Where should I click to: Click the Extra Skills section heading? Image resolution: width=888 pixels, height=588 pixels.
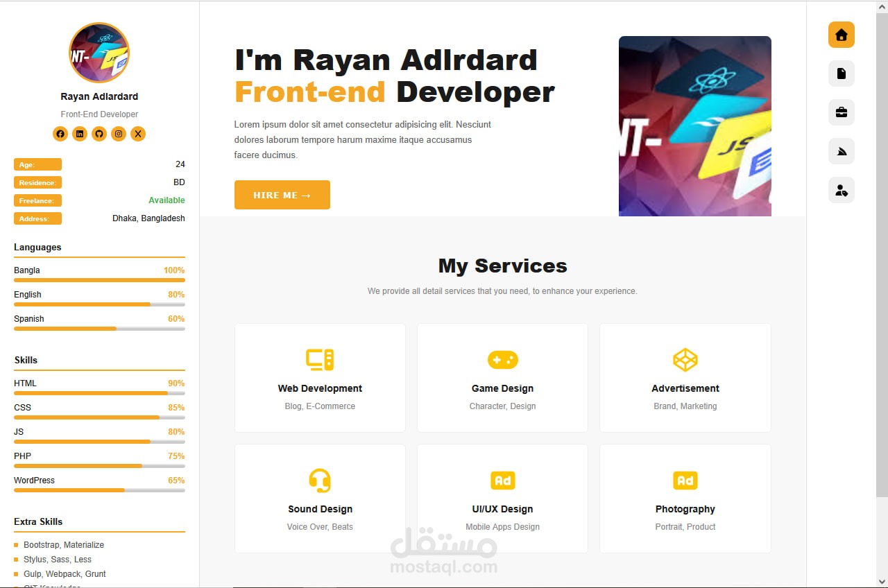pyautogui.click(x=38, y=521)
